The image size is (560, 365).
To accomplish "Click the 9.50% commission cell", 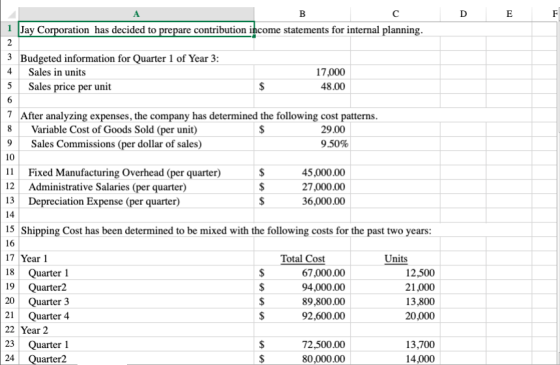I will pyautogui.click(x=302, y=144).
